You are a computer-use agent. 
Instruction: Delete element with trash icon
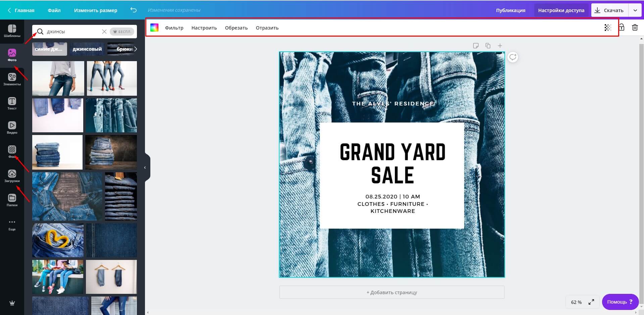635,28
